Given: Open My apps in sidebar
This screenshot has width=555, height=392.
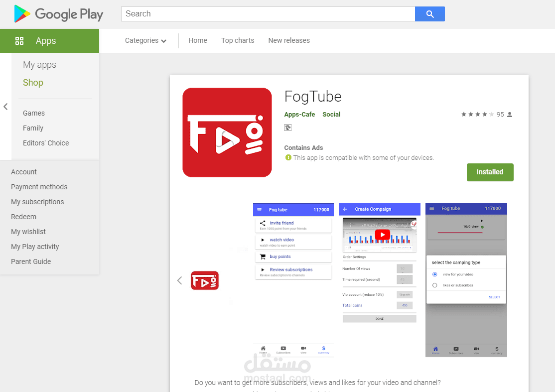Looking at the screenshot, I should pyautogui.click(x=39, y=65).
